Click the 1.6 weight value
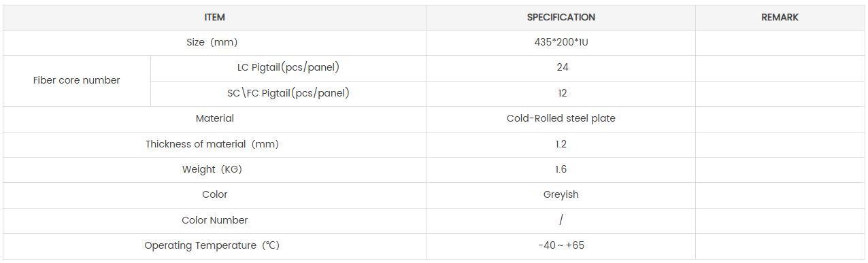 [561, 169]
